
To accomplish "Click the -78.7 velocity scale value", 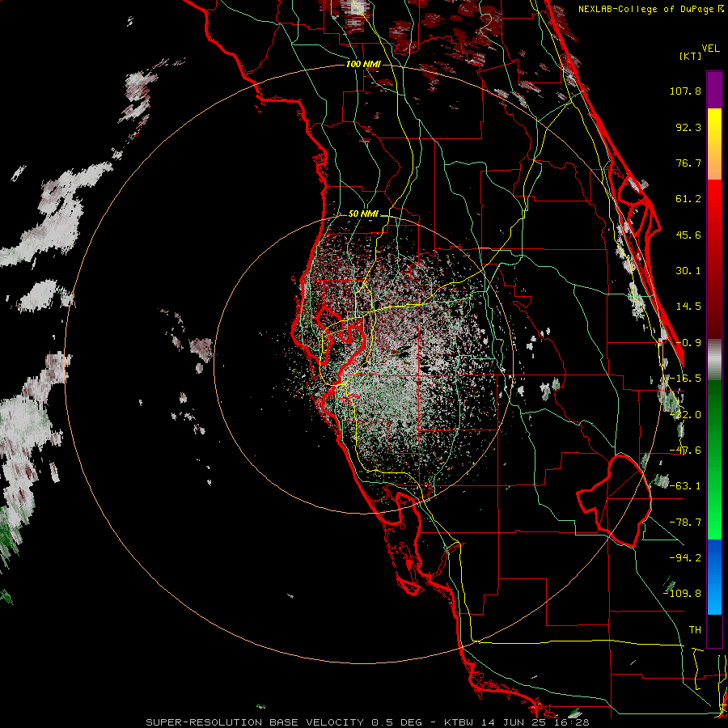I will click(685, 523).
